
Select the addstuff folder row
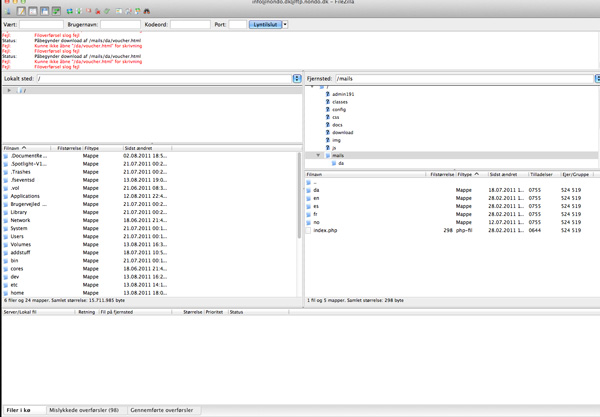(x=150, y=252)
